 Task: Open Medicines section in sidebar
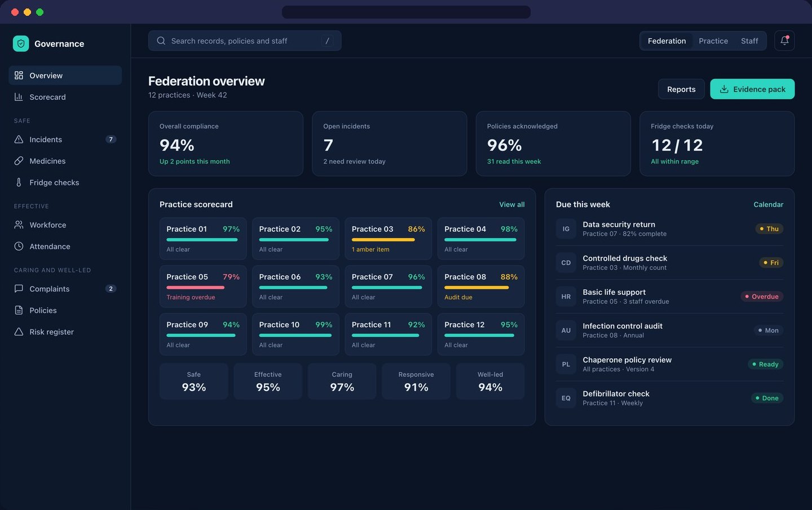click(65, 161)
